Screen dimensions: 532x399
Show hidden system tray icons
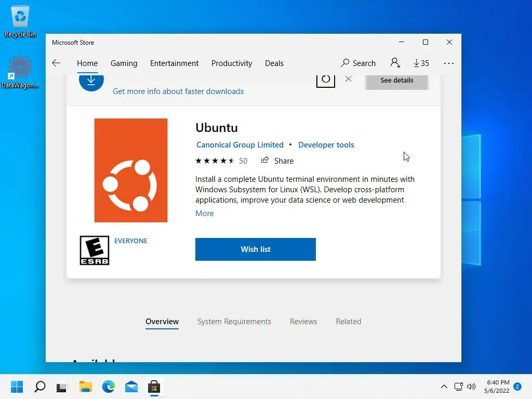(444, 387)
